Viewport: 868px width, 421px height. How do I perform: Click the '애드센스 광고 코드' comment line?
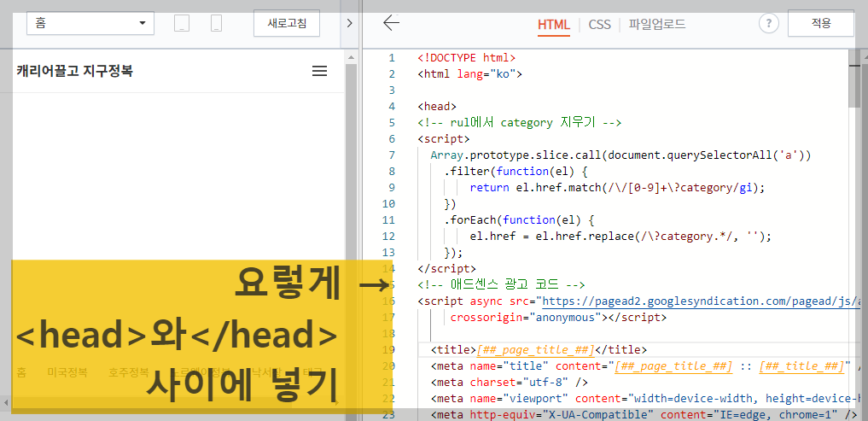pos(502,284)
